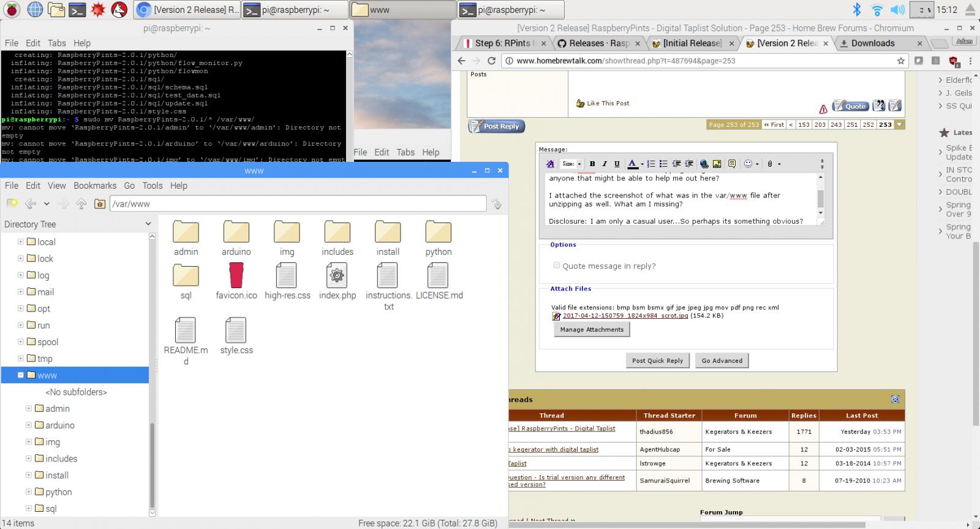Click the Post Reply button

click(497, 126)
